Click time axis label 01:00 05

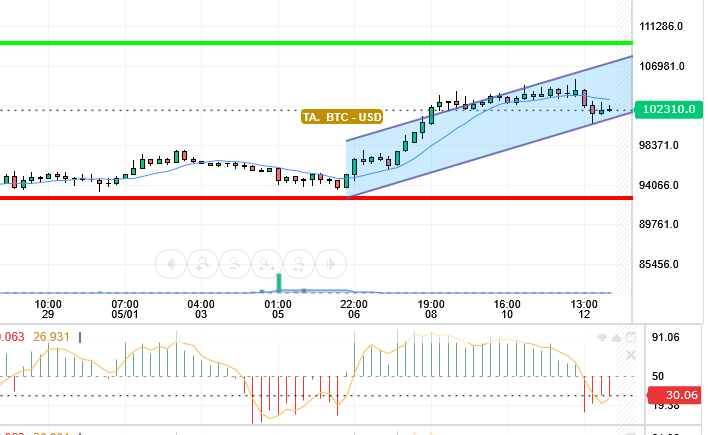coord(278,309)
